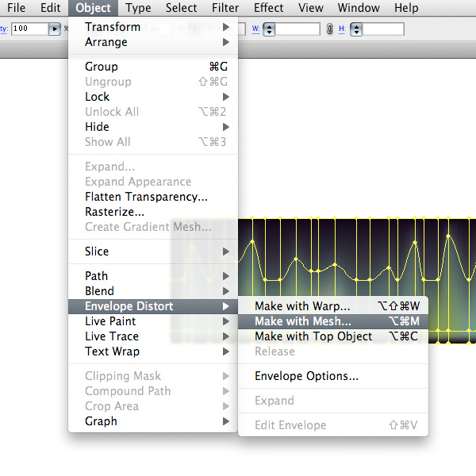This screenshot has height=476, width=476.
Task: Click the width W input field
Action: 297,29
